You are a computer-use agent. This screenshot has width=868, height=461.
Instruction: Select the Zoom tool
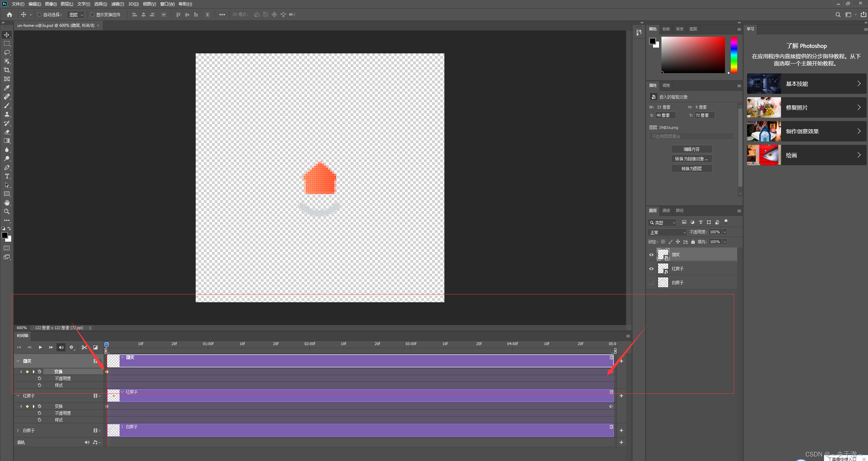coord(7,211)
